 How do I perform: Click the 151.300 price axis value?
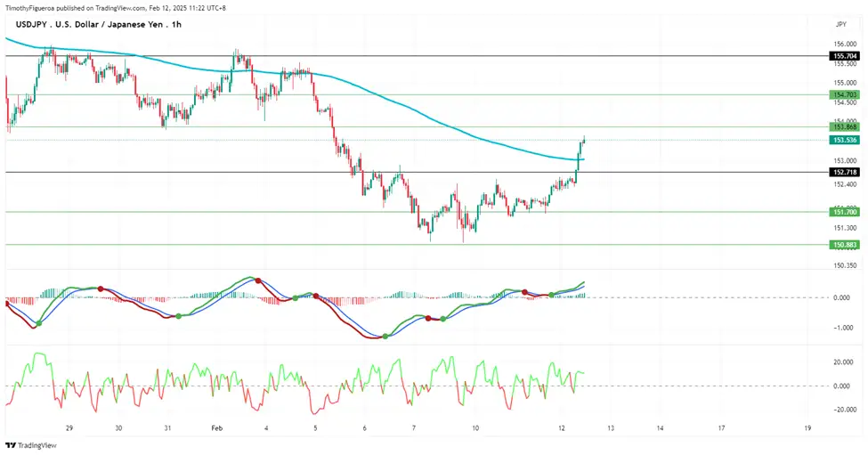(845, 228)
